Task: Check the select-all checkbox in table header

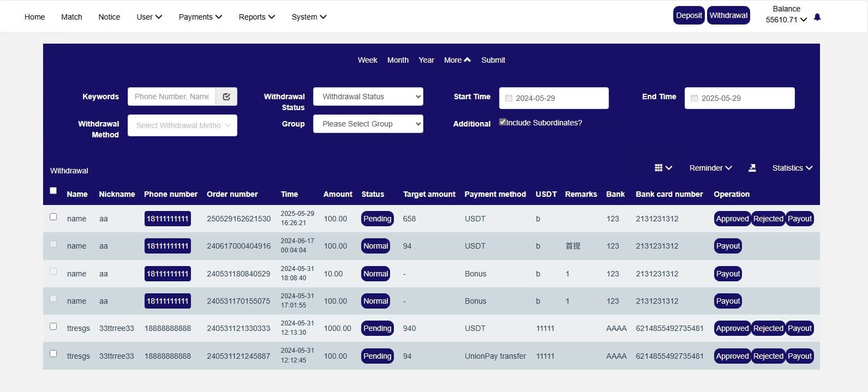Action: pos(53,191)
